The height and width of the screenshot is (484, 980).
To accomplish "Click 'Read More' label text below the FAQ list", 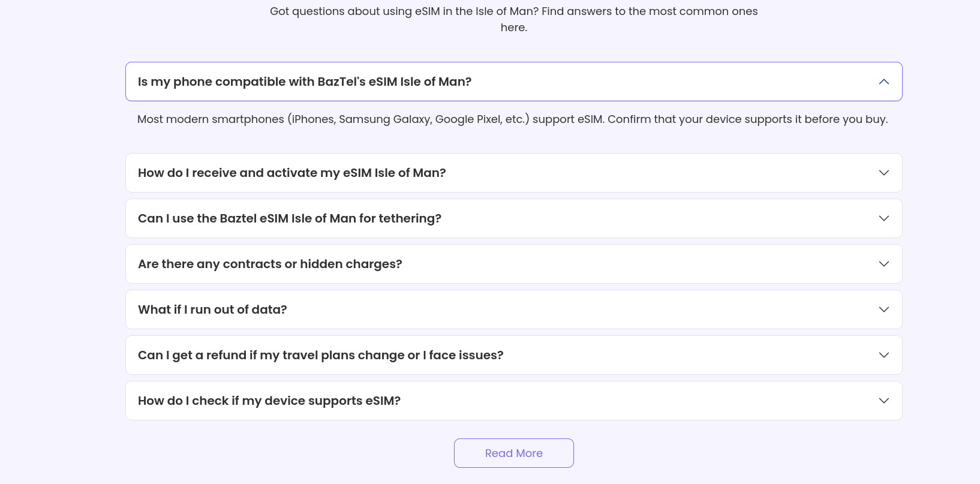I will [x=514, y=453].
